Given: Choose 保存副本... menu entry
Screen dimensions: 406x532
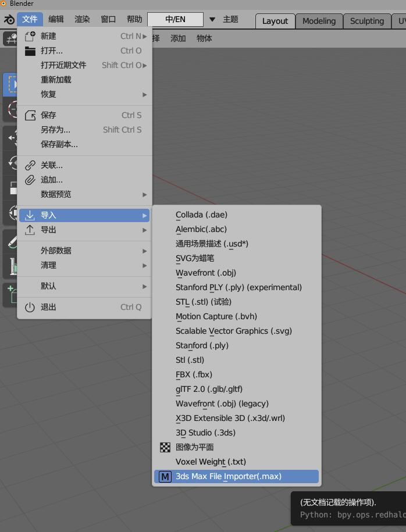Looking at the screenshot, I should point(84,145).
